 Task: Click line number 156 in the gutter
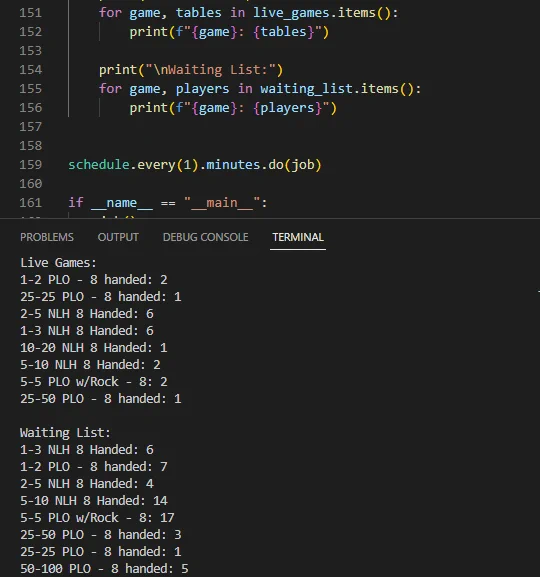point(31,108)
